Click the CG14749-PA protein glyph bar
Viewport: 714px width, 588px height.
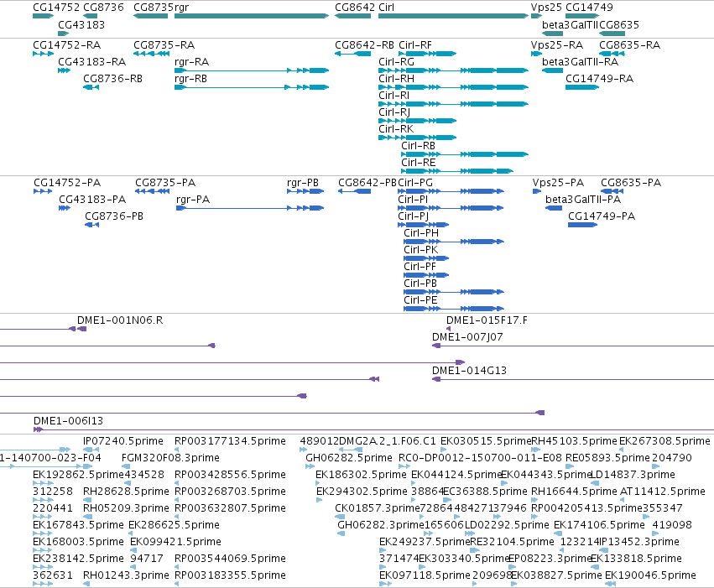[x=582, y=225]
